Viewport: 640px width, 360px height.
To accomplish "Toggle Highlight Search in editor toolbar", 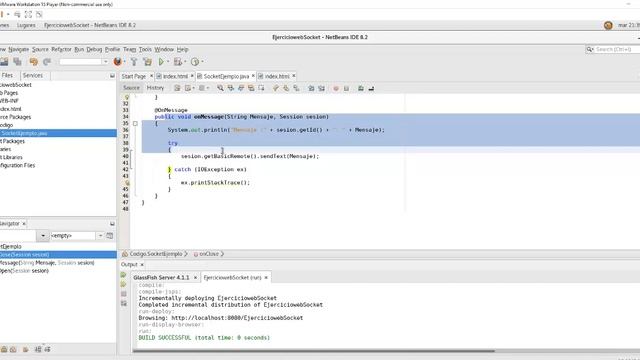I will [x=251, y=88].
